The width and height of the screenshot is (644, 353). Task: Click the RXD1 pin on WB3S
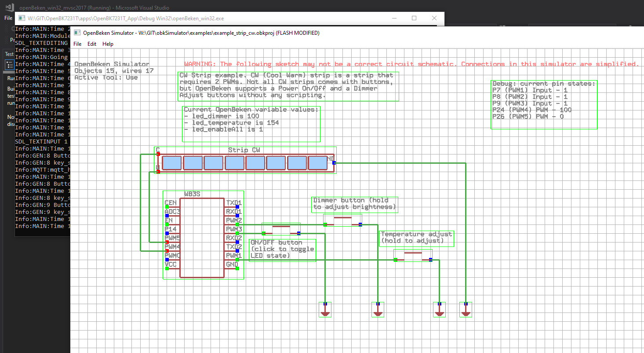(x=237, y=215)
